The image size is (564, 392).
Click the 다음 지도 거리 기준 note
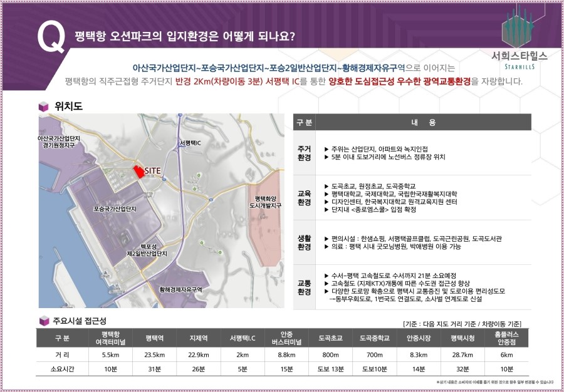click(x=462, y=323)
